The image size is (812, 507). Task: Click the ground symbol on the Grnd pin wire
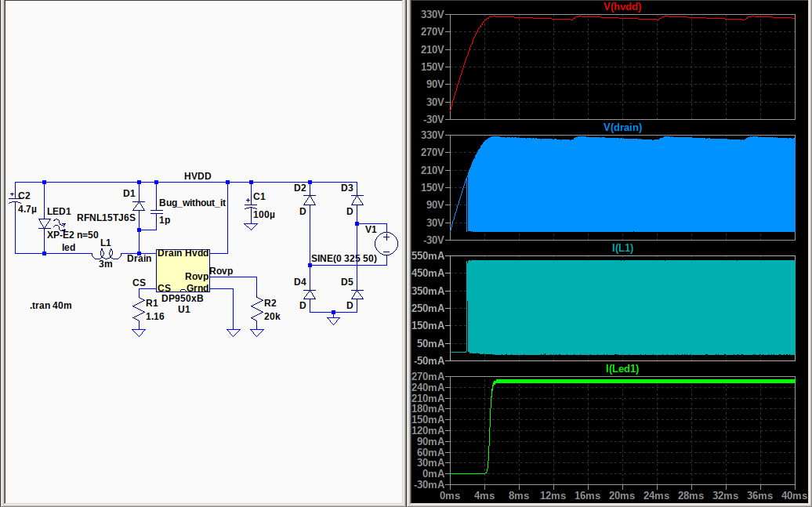point(234,333)
